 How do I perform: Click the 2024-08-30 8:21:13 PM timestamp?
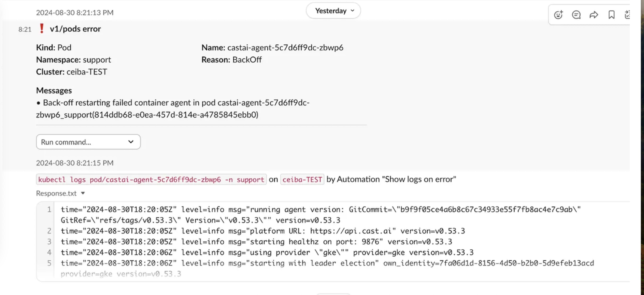(x=75, y=13)
